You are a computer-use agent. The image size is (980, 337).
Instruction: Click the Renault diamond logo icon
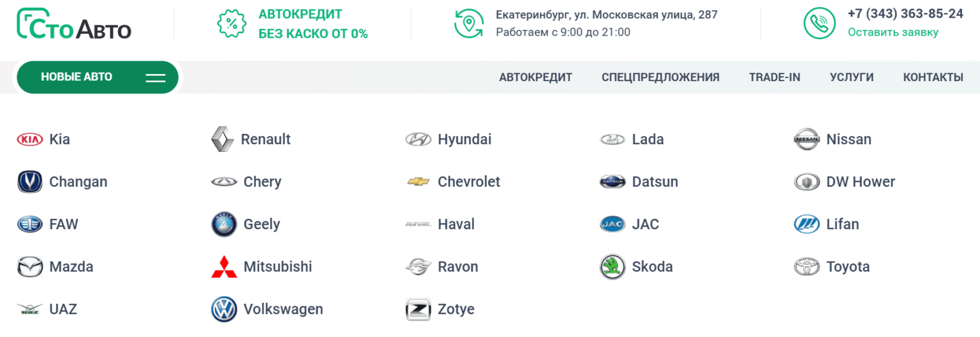tap(222, 139)
